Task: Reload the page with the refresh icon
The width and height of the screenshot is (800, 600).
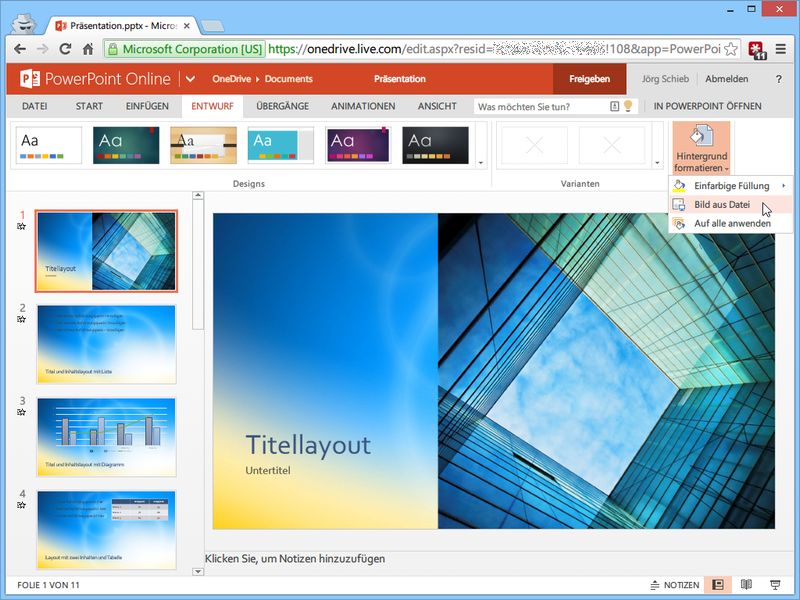Action: point(65,49)
